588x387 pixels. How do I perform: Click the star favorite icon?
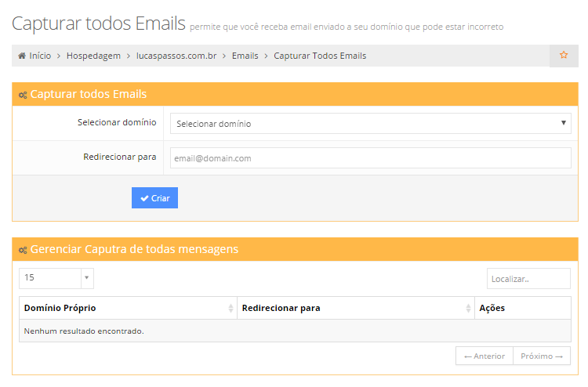(x=563, y=56)
